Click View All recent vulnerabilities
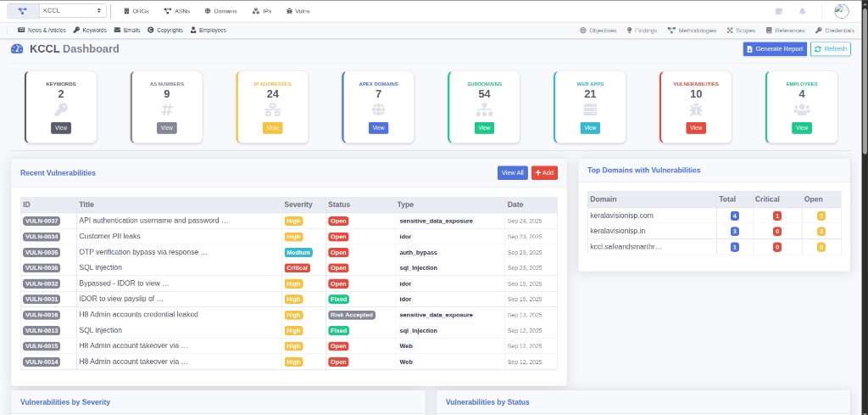Viewport: 868px width, 415px height. 513,173
